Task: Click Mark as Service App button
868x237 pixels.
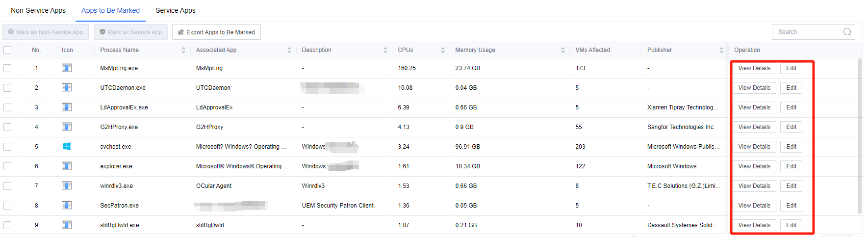Action: coord(130,32)
